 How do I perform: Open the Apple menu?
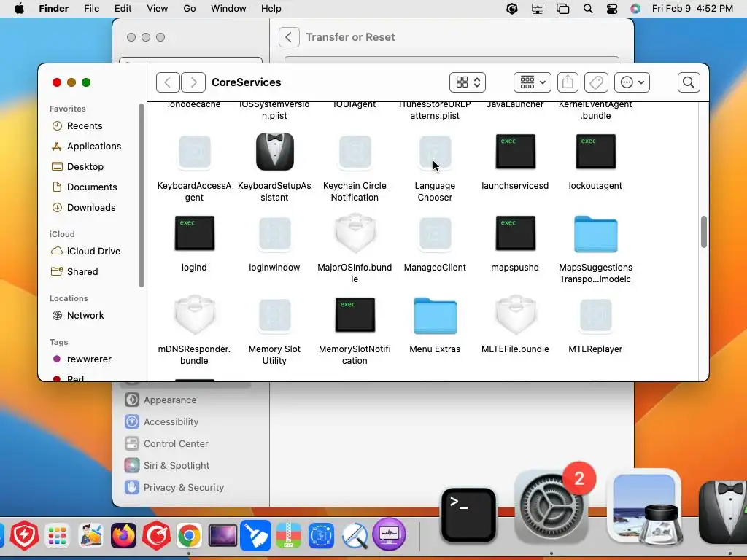pyautogui.click(x=19, y=9)
